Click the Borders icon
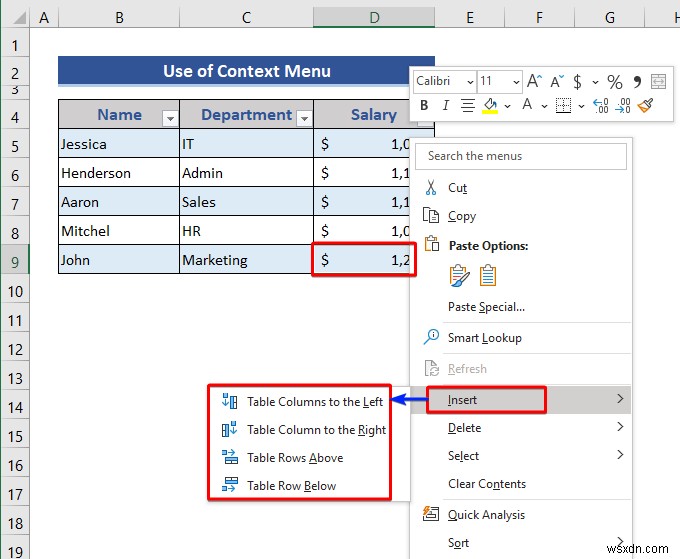Screen dimensions: 680x559 coord(563,105)
